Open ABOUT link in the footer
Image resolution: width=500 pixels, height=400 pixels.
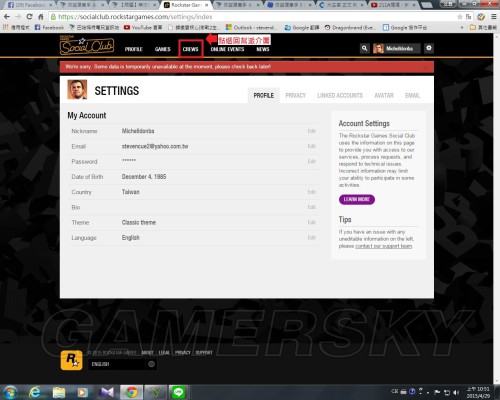coord(147,353)
